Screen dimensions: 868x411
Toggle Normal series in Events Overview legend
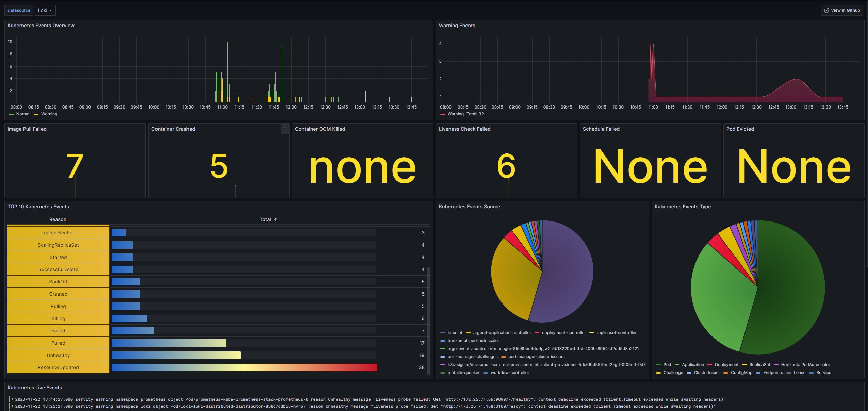tap(23, 114)
